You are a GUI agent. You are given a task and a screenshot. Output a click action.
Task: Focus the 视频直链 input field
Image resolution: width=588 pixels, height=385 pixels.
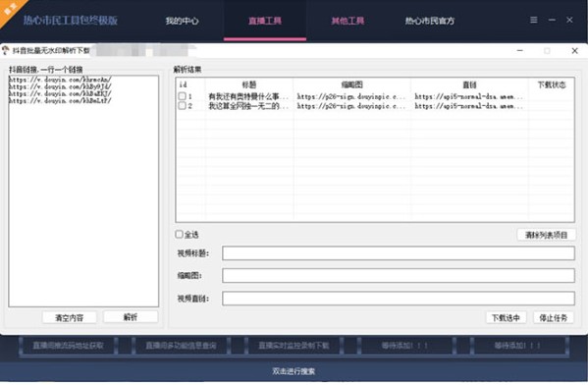(399, 299)
